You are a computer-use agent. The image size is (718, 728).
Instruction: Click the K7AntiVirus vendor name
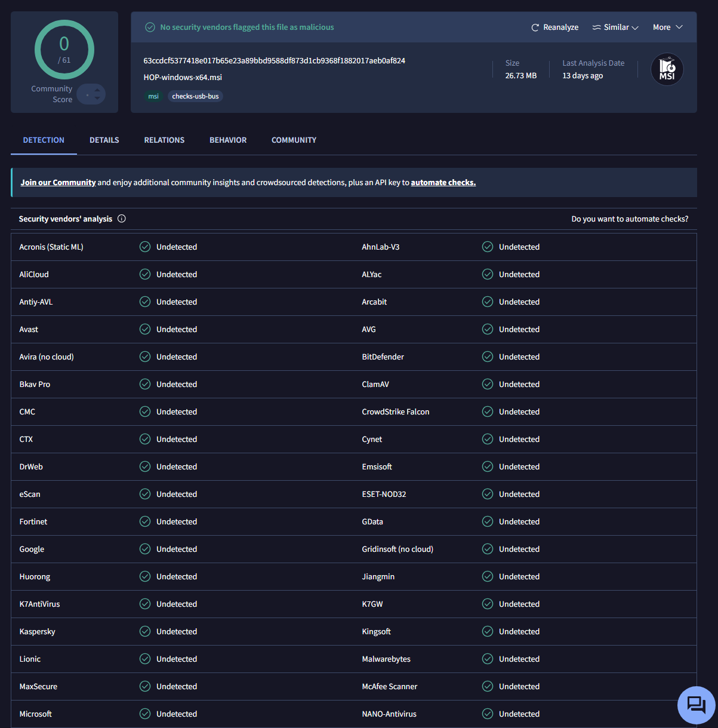[x=39, y=604]
